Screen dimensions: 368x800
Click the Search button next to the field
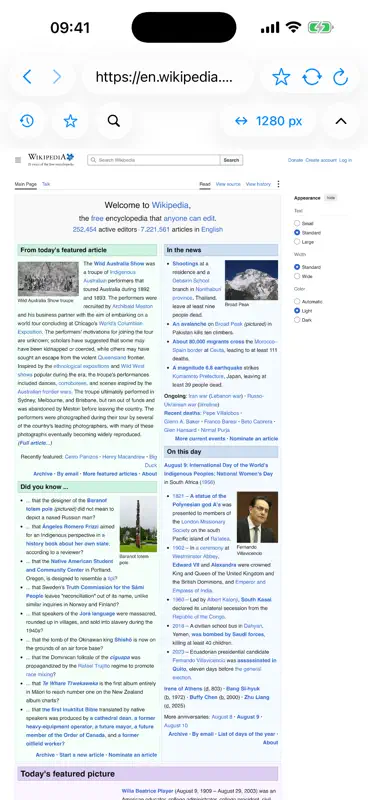point(231,160)
